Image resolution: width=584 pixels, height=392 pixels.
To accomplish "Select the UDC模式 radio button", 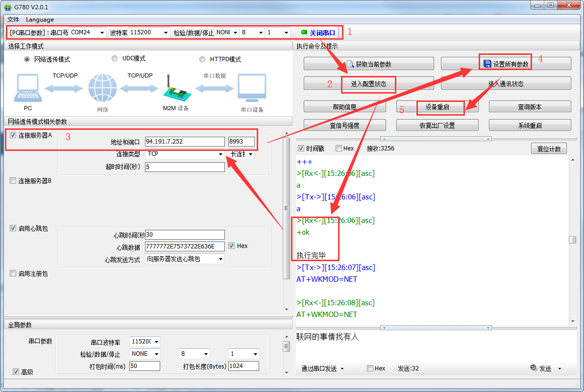I will 115,58.
